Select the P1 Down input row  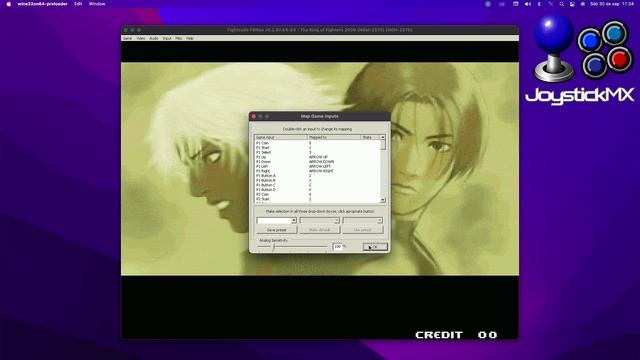pos(317,162)
